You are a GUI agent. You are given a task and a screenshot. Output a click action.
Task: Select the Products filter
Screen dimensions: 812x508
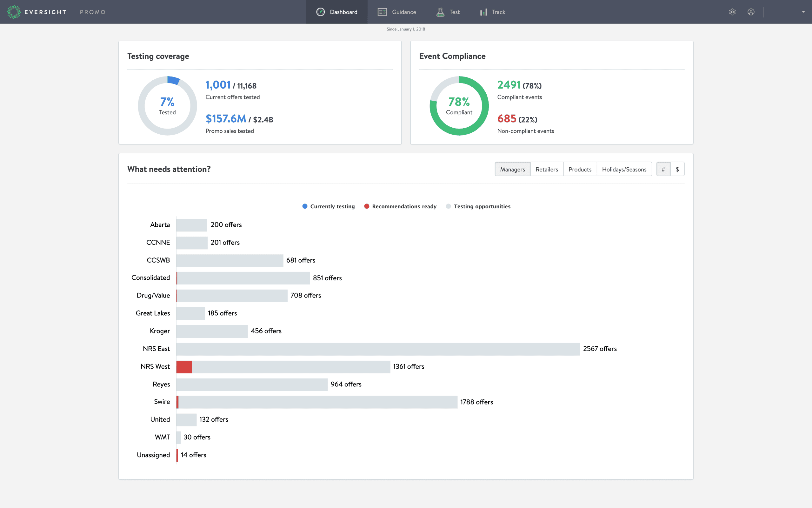[580, 169]
